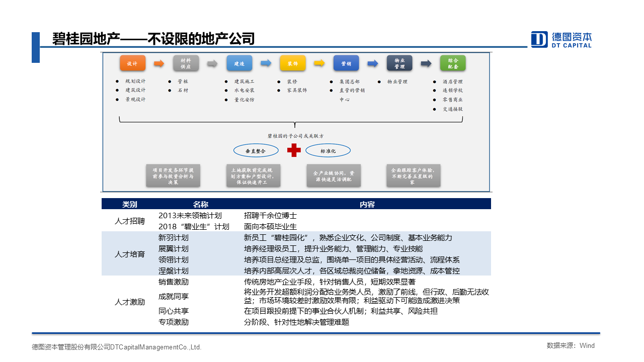Viewport: 644px width, 362px height.
Task: Click the 面向本硕毕业生 cell
Action: point(271,226)
